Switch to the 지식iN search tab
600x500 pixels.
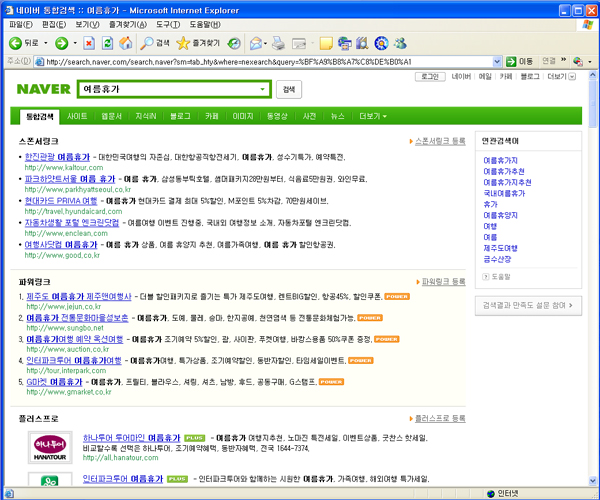tap(145, 116)
